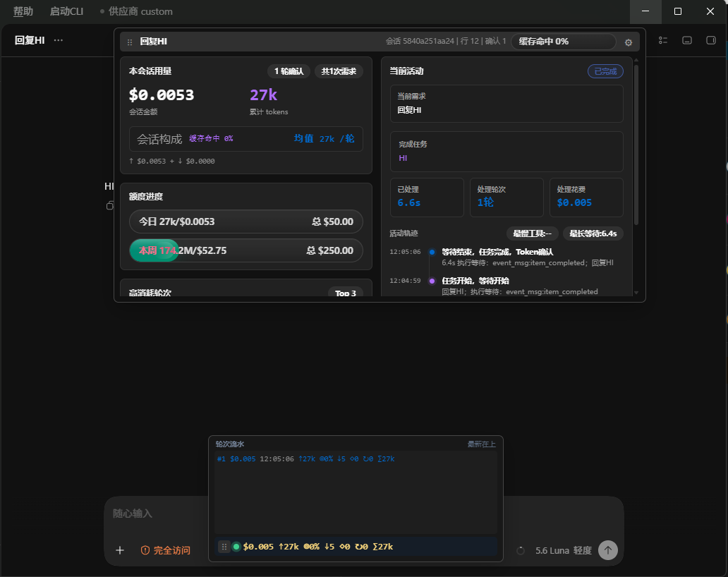
Task: Click the $0.0053 会话金额 value
Action: point(162,95)
